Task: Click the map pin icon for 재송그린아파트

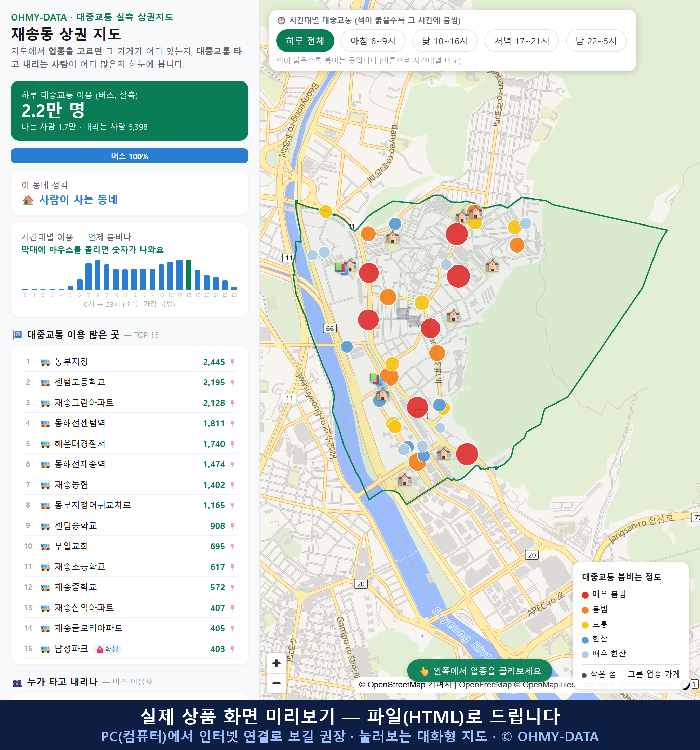Action: point(232,403)
